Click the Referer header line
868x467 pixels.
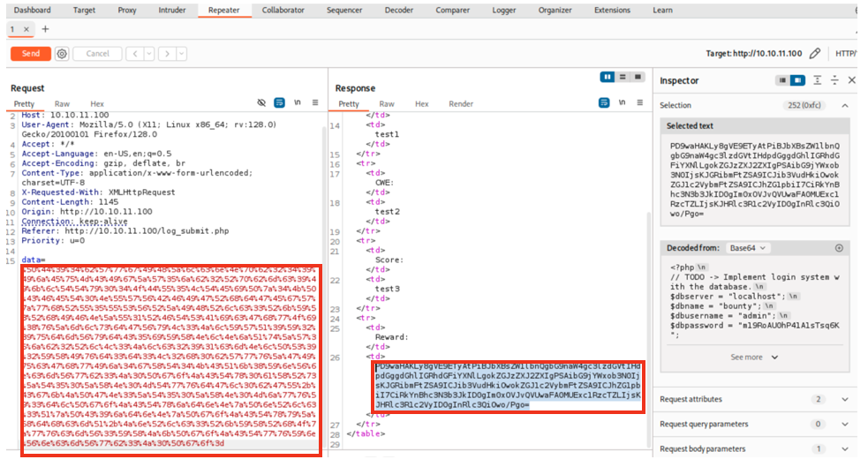click(125, 230)
